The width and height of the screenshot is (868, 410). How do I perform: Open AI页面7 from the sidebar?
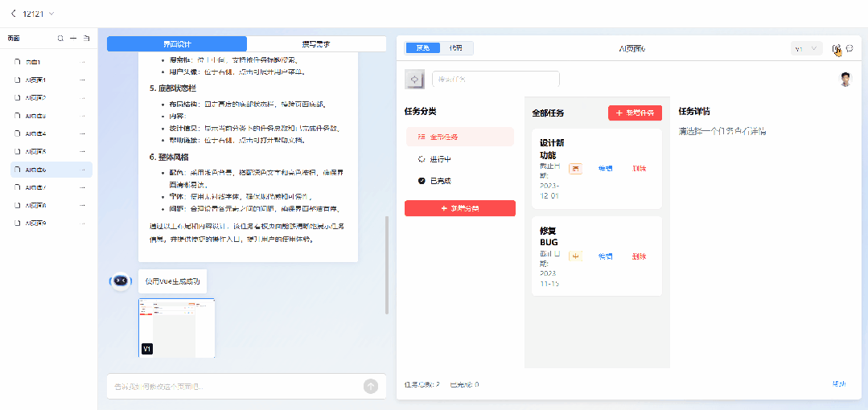[51, 187]
